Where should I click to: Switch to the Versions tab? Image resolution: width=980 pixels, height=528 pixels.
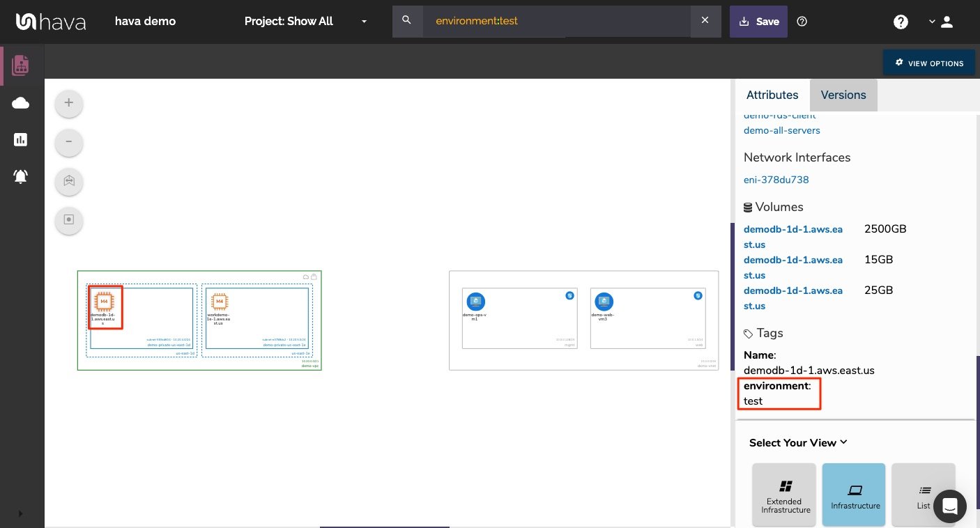(843, 95)
